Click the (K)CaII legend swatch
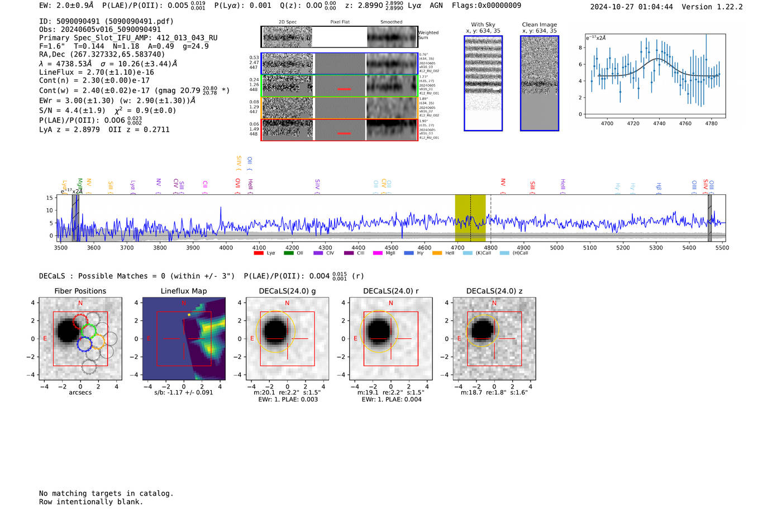 (x=468, y=253)
